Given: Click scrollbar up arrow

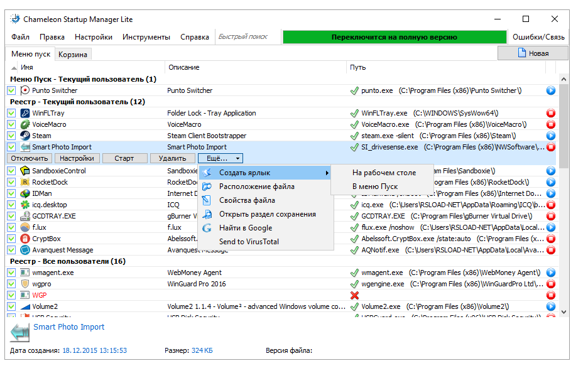Looking at the screenshot, I should click(x=563, y=80).
